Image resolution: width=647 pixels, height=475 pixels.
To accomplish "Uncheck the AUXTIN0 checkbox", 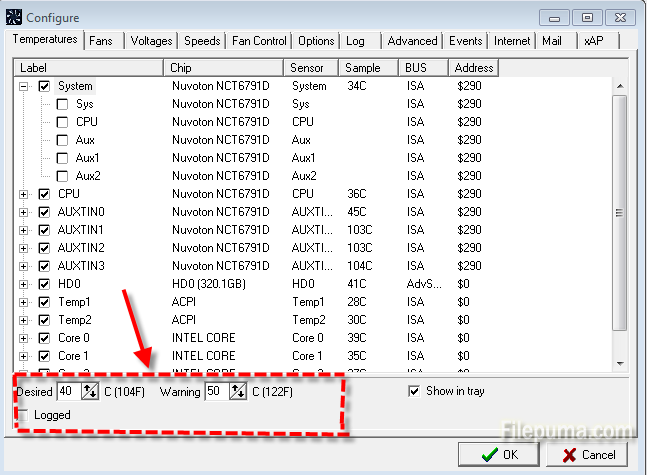I will click(x=44, y=212).
